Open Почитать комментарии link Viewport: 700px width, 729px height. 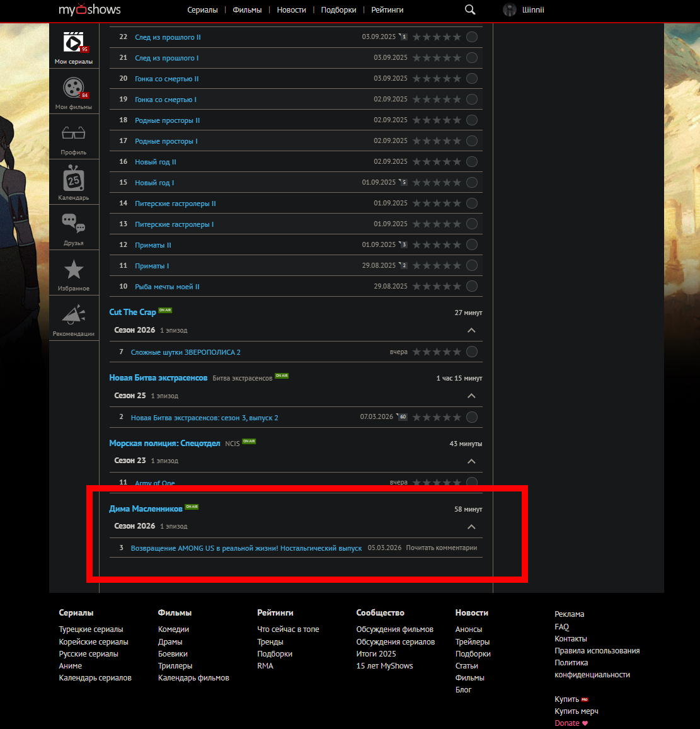pos(441,548)
